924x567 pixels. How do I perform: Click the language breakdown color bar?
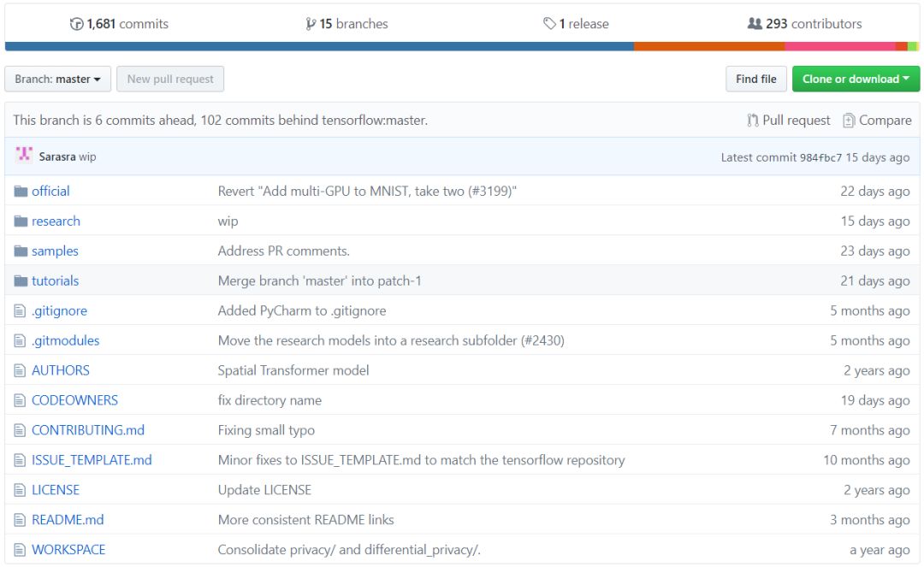pyautogui.click(x=462, y=46)
